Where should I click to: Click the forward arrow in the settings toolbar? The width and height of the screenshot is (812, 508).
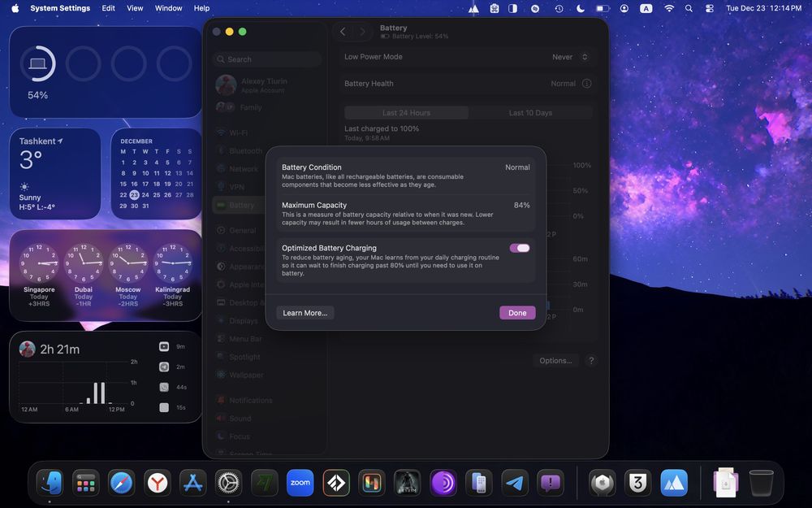coord(362,32)
